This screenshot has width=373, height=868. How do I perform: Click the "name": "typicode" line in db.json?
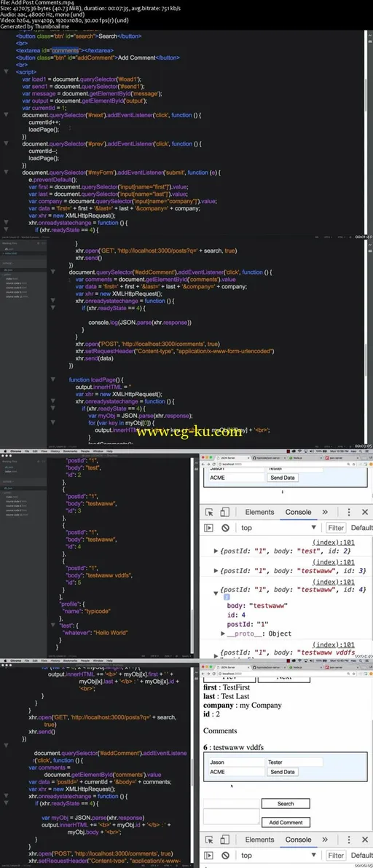(x=87, y=610)
